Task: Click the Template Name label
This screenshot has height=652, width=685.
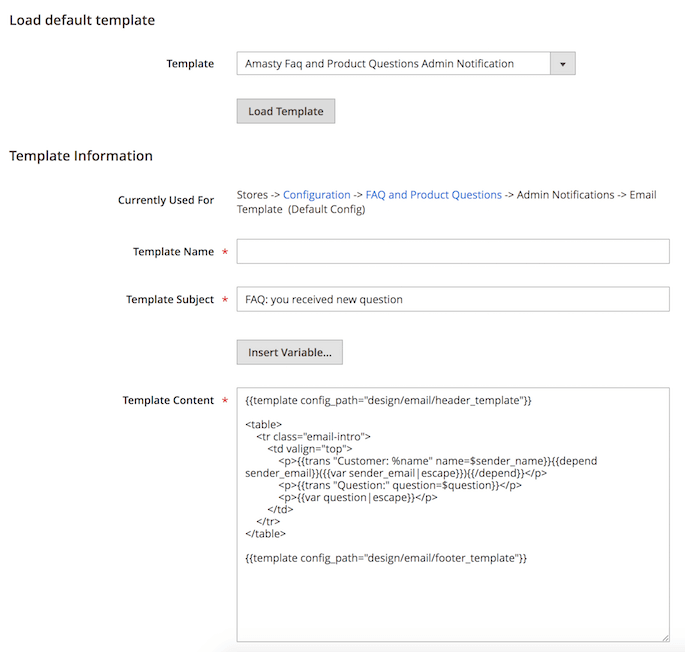Action: click(173, 252)
